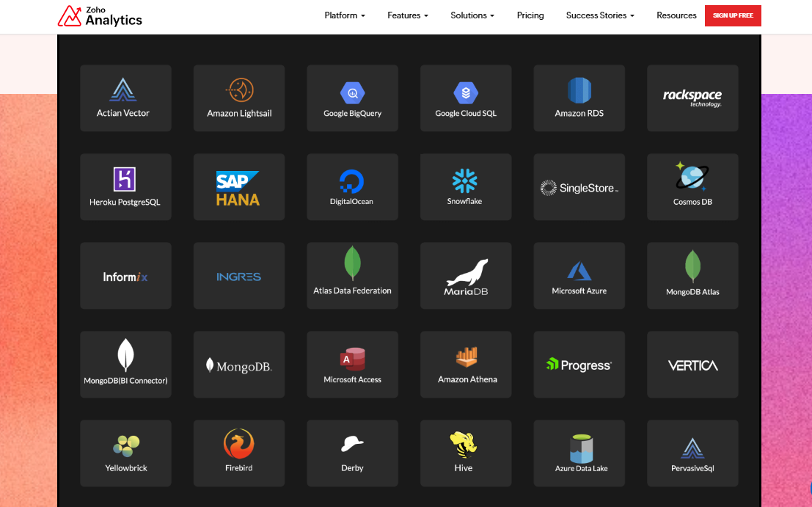
Task: Select the Google BigQuery icon
Action: pos(352,93)
